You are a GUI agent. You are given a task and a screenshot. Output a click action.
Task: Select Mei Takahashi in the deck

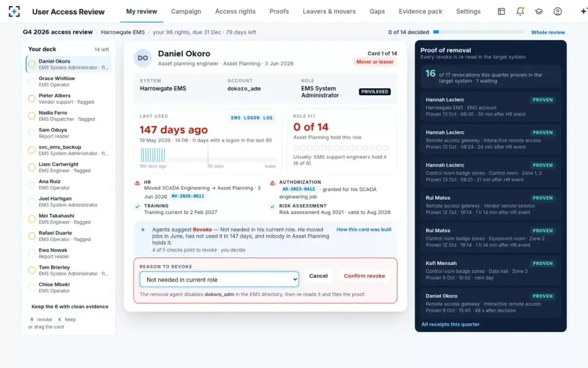[69, 219]
